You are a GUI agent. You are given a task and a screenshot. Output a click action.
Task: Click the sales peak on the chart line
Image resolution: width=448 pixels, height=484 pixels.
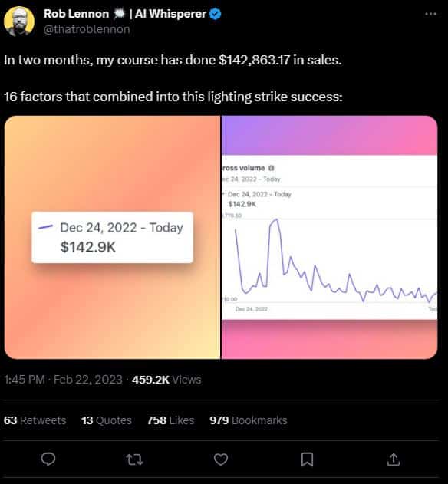coord(276,219)
